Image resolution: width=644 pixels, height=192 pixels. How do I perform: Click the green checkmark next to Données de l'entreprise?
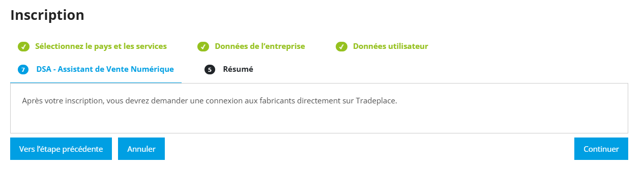click(x=203, y=47)
